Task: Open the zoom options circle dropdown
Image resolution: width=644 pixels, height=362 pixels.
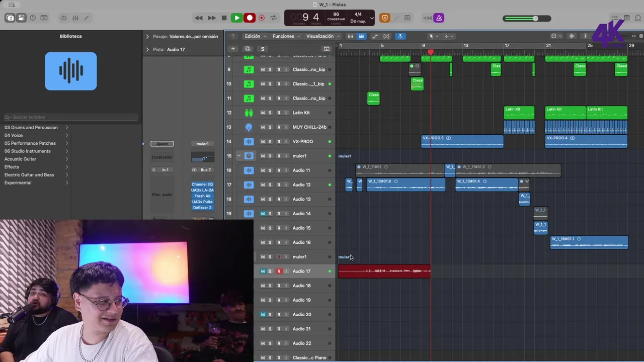Action: click(556, 36)
